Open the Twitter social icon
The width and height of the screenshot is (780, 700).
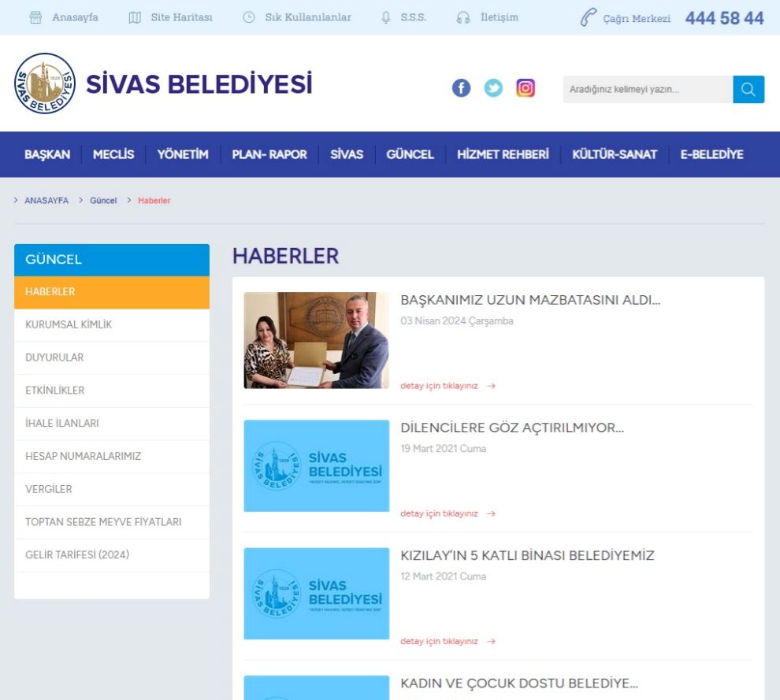coord(493,89)
